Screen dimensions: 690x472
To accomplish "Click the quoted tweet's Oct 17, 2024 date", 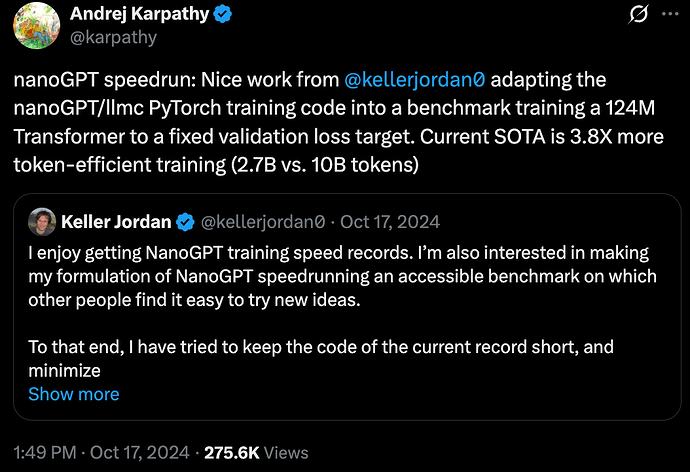I will (389, 221).
